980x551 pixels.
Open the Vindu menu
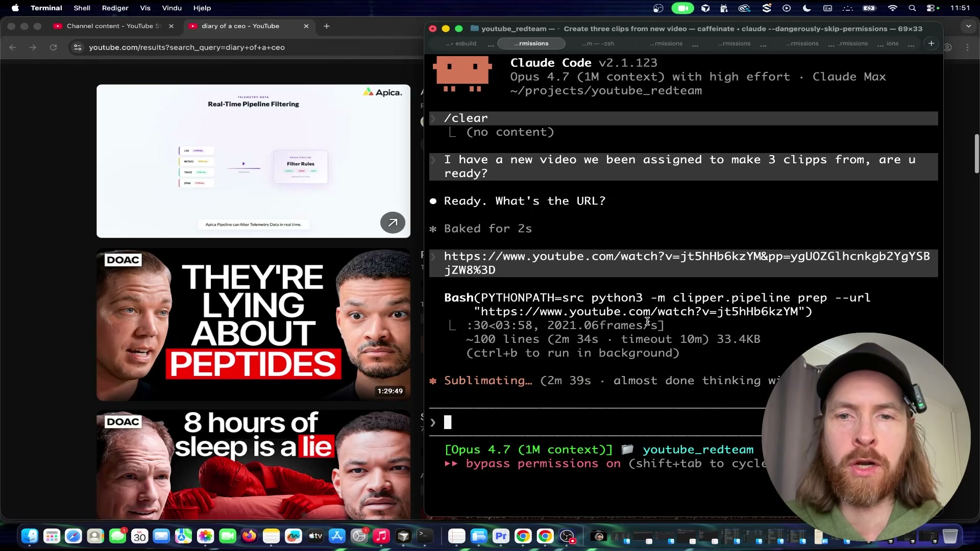[172, 8]
